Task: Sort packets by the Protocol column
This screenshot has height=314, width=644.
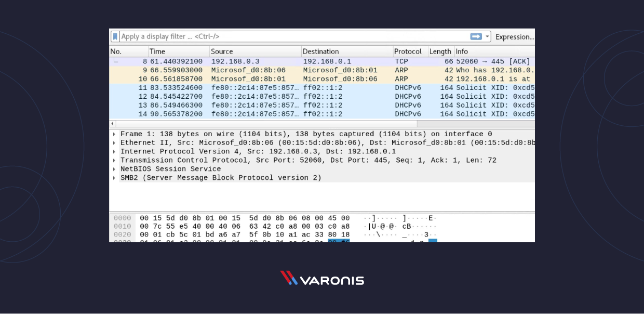Action: coord(410,51)
